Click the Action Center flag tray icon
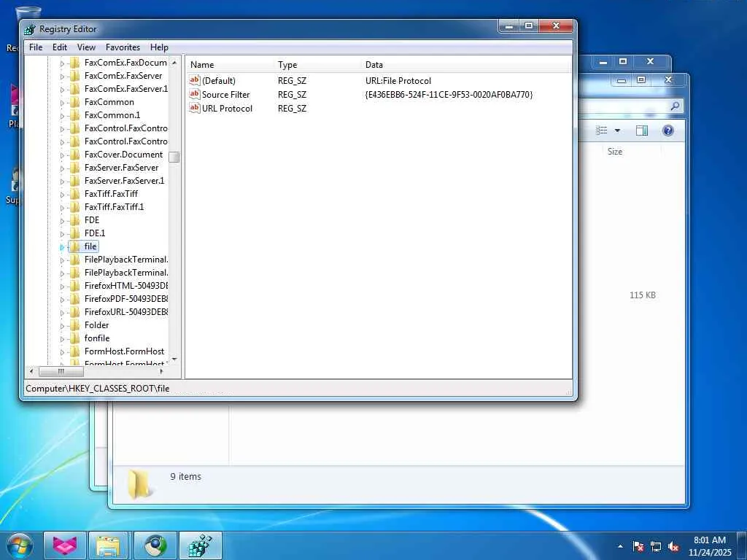 point(638,546)
